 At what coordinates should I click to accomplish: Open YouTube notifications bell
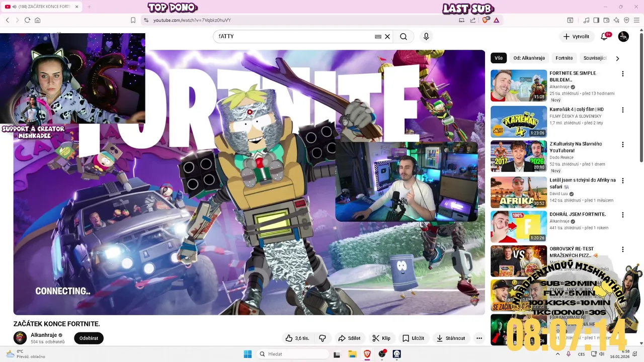click(605, 37)
